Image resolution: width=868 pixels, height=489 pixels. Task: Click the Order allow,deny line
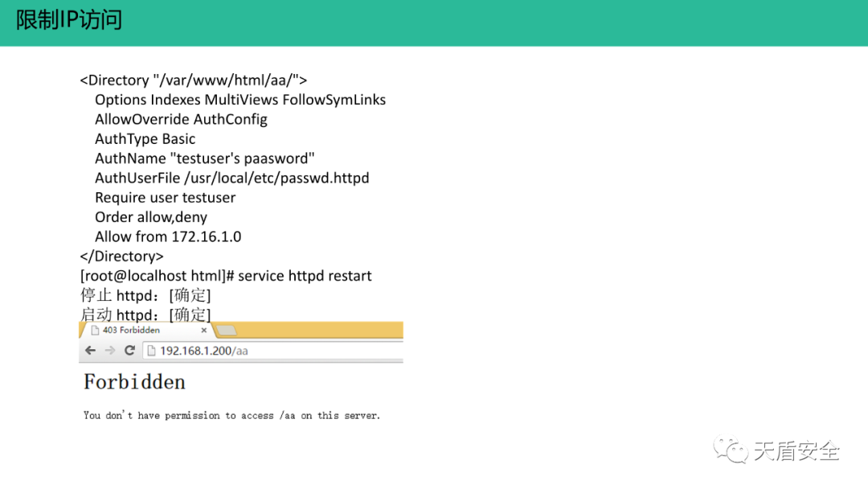151,217
